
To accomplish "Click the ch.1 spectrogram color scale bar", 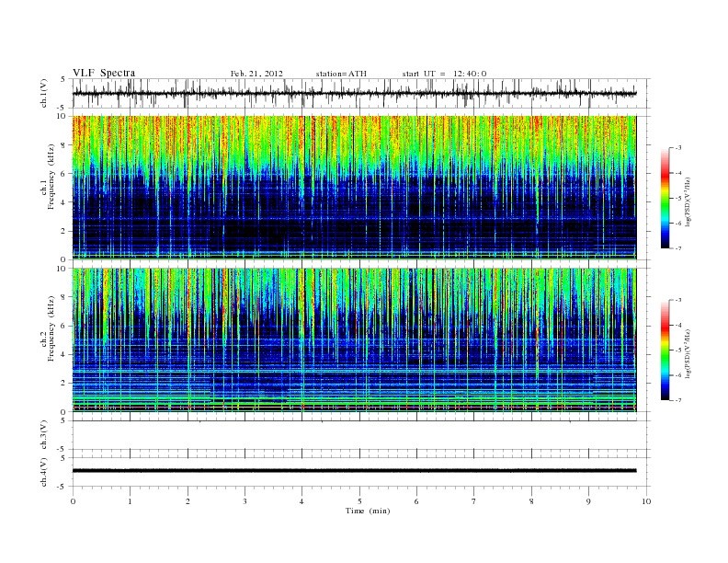I will [x=665, y=198].
